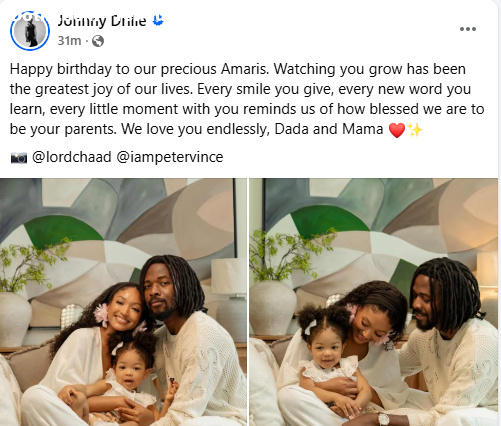The width and height of the screenshot is (501, 426).
Task: Select the @lordchaad photographer mention
Action: coord(72,157)
